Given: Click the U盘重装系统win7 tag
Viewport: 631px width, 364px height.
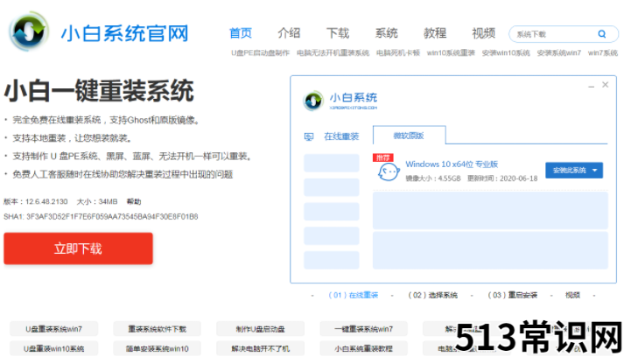Looking at the screenshot, I should point(54,329).
